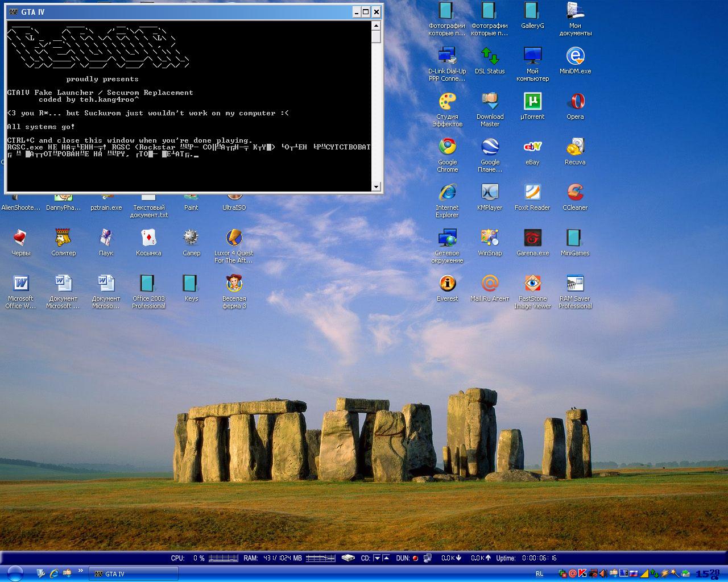This screenshot has width=728, height=582.
Task: Launch FastStone Image Viewer icon
Action: tap(532, 292)
